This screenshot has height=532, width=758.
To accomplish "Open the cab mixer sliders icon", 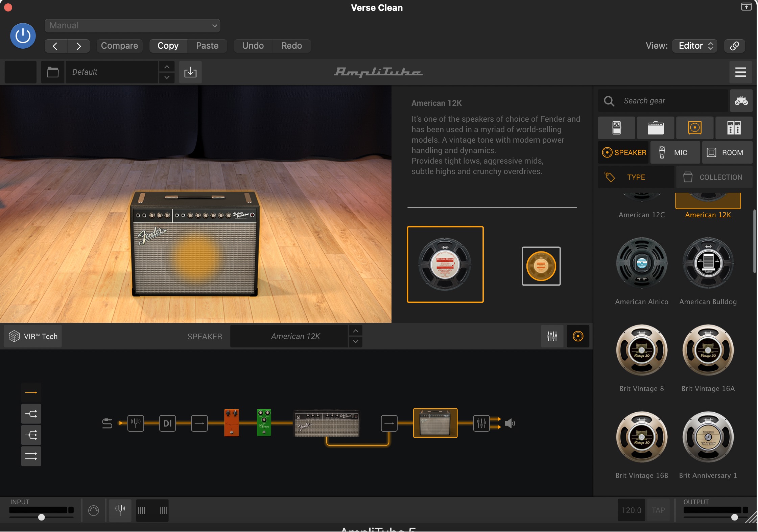I will [x=552, y=336].
